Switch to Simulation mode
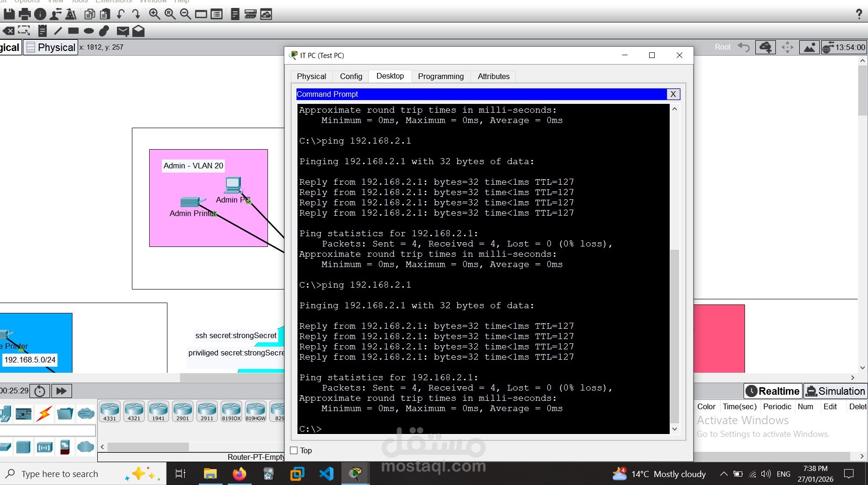The height and width of the screenshot is (485, 868). tap(835, 391)
